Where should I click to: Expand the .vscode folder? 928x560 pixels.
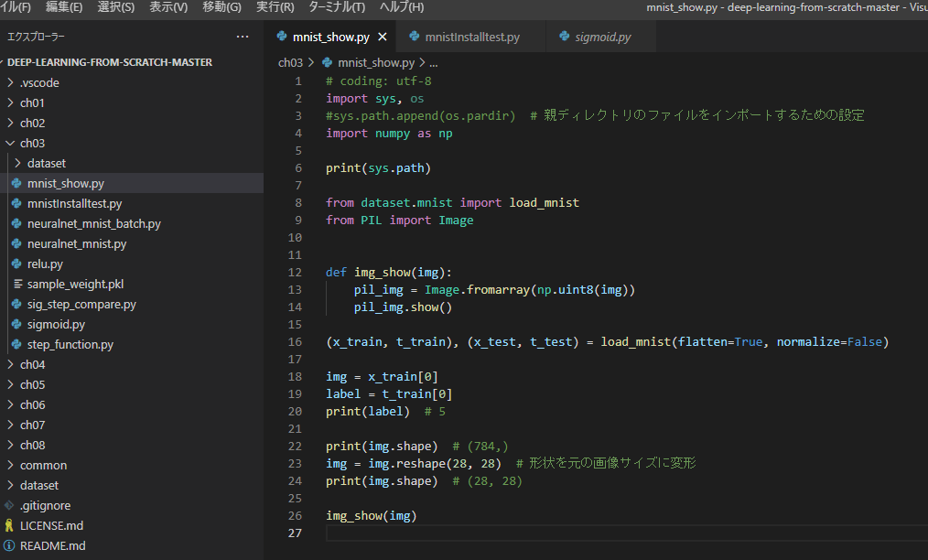pyautogui.click(x=10, y=82)
